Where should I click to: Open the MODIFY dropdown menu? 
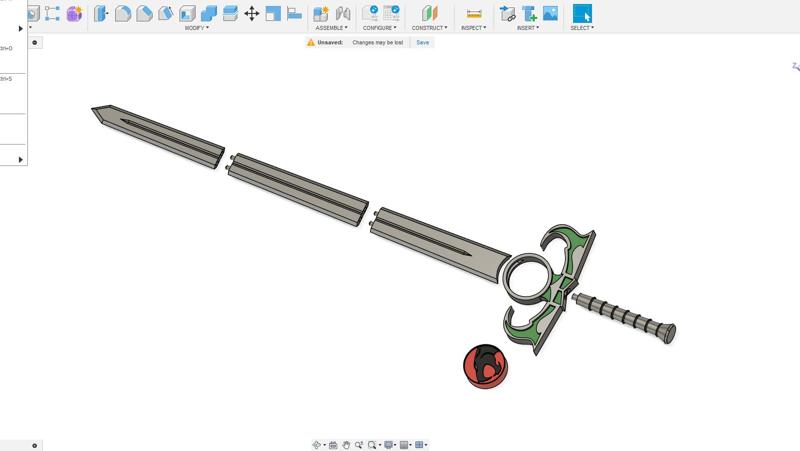tap(197, 28)
